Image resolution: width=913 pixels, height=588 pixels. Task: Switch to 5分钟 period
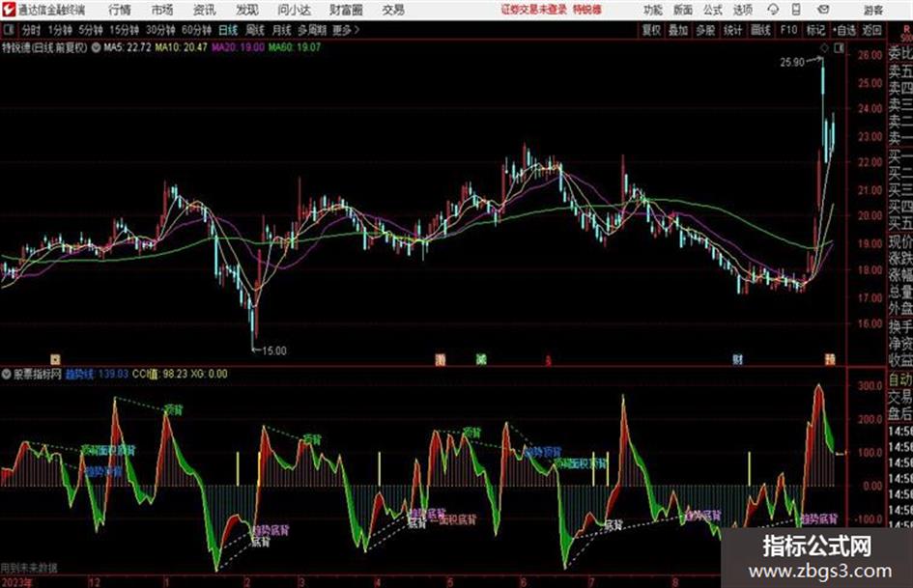91,30
